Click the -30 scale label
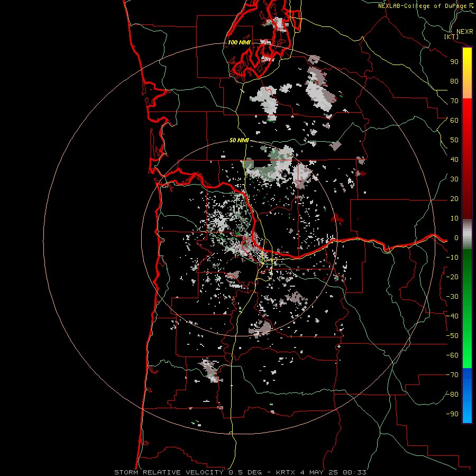476x476 pixels. click(x=452, y=297)
